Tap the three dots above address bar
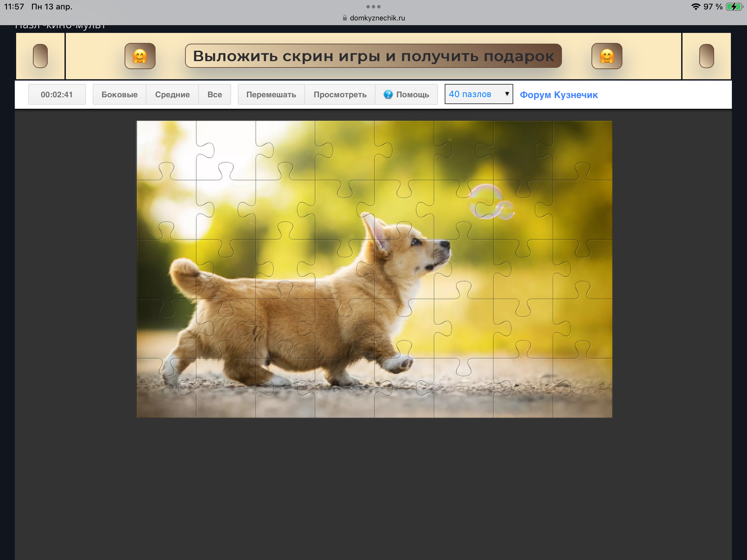Screen dimensions: 747x560 373,7
